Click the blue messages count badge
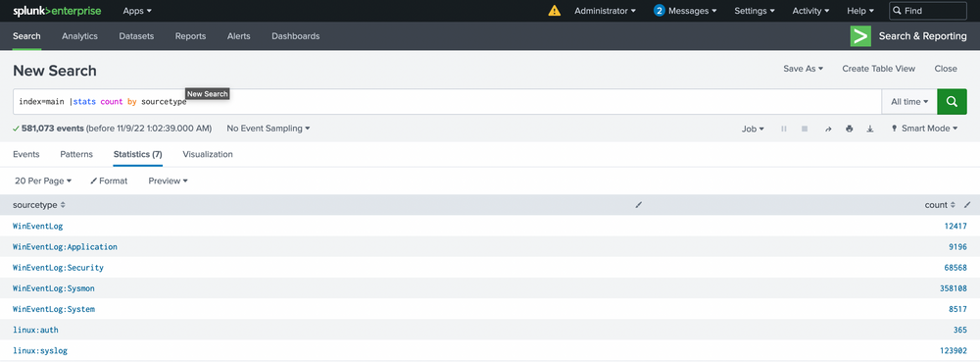The width and height of the screenshot is (980, 363). [x=659, y=11]
